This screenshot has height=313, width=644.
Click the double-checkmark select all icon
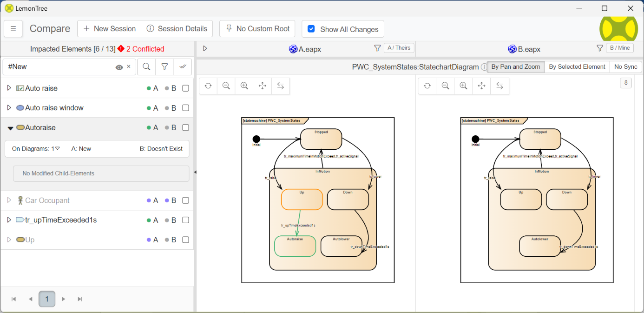pyautogui.click(x=183, y=67)
